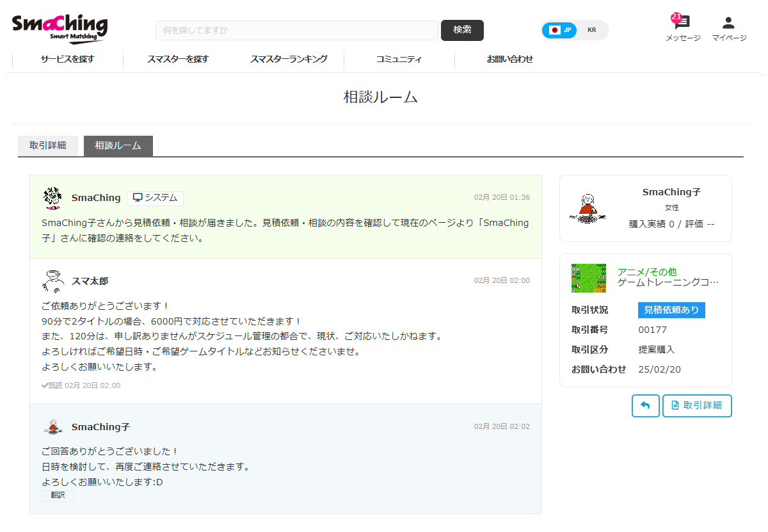Open the game training service thumbnail

pyautogui.click(x=588, y=278)
